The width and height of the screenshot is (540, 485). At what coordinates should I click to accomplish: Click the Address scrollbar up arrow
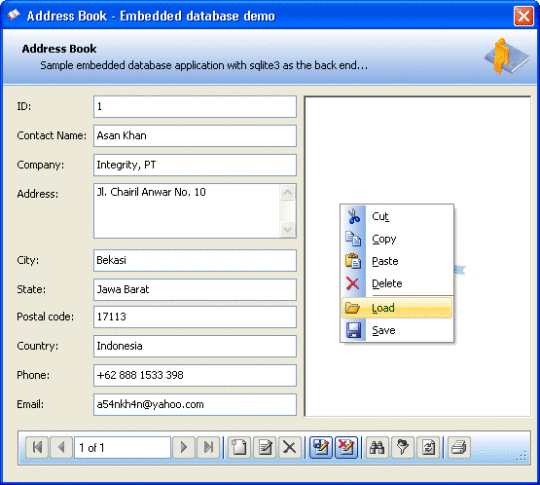click(288, 193)
